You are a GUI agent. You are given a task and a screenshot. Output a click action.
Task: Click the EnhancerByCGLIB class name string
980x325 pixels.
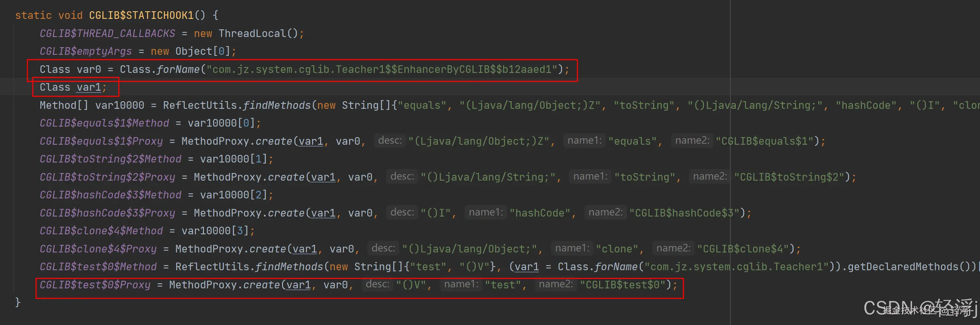382,69
